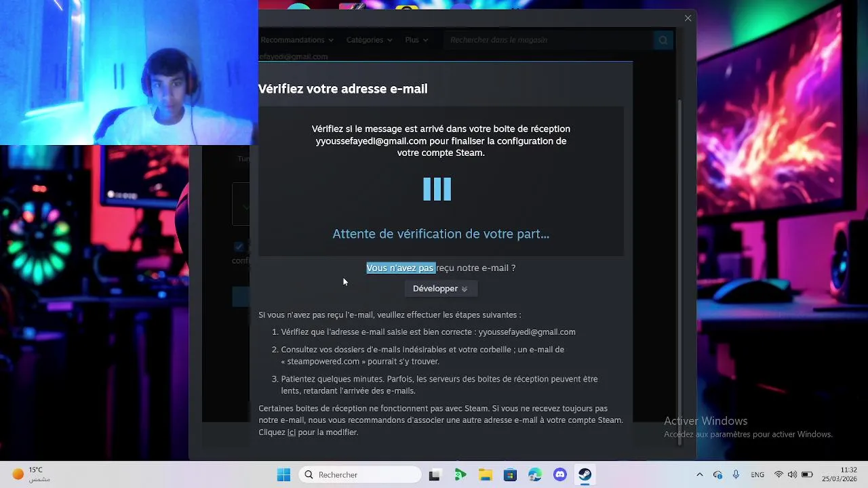Screen dimensions: 868x488
Task: Open Discord from the taskbar
Action: tap(560, 474)
